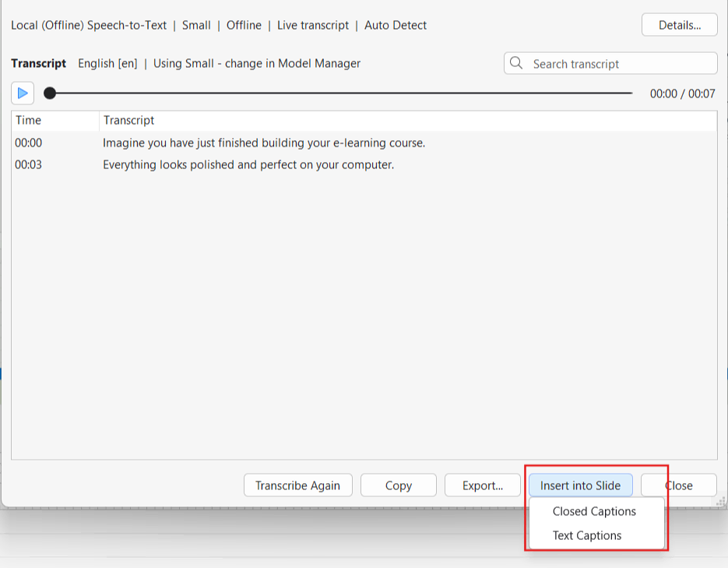Click the 'Auto Detect' status text
This screenshot has width=728, height=568.
pos(395,25)
